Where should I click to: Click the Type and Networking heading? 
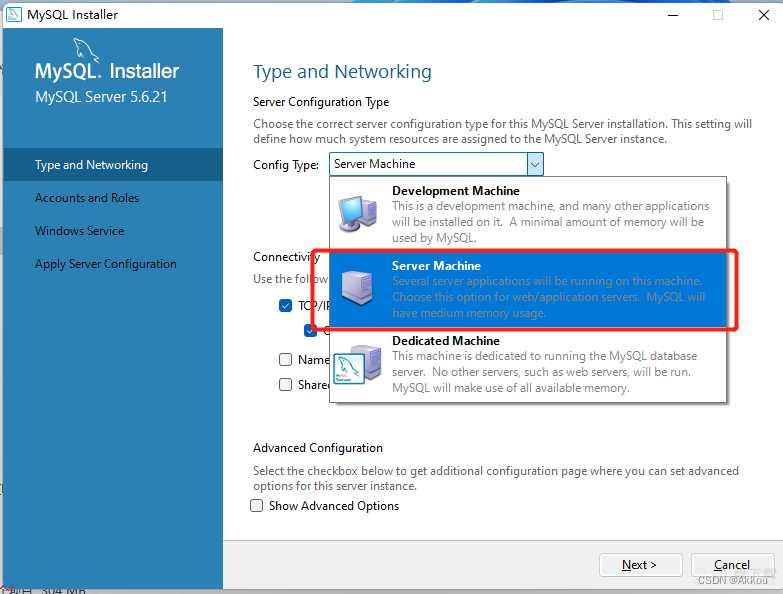pyautogui.click(x=342, y=72)
